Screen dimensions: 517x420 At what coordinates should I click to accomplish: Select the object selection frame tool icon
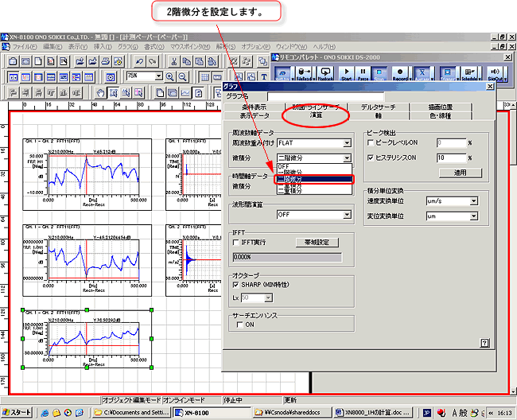[113, 93]
